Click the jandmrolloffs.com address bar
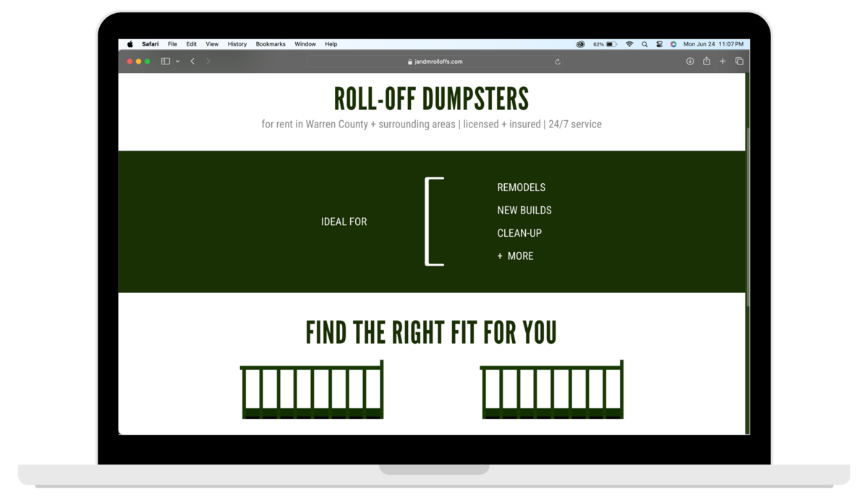Viewport: 868px width, 498px height. click(435, 62)
